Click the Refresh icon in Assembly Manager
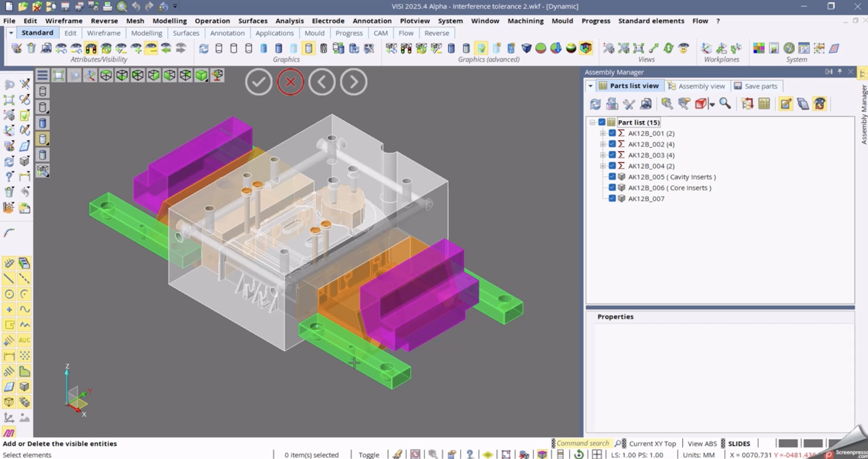Image resolution: width=868 pixels, height=459 pixels. [595, 104]
